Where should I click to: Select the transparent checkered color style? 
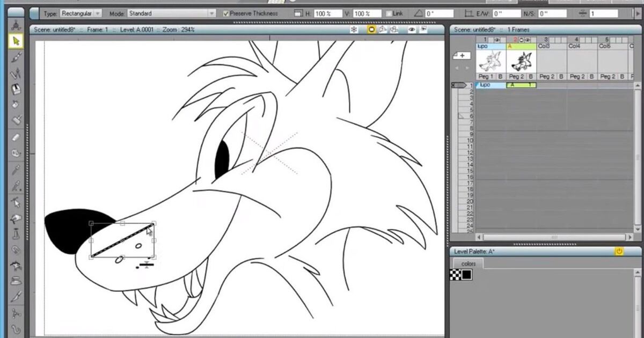[x=455, y=275]
